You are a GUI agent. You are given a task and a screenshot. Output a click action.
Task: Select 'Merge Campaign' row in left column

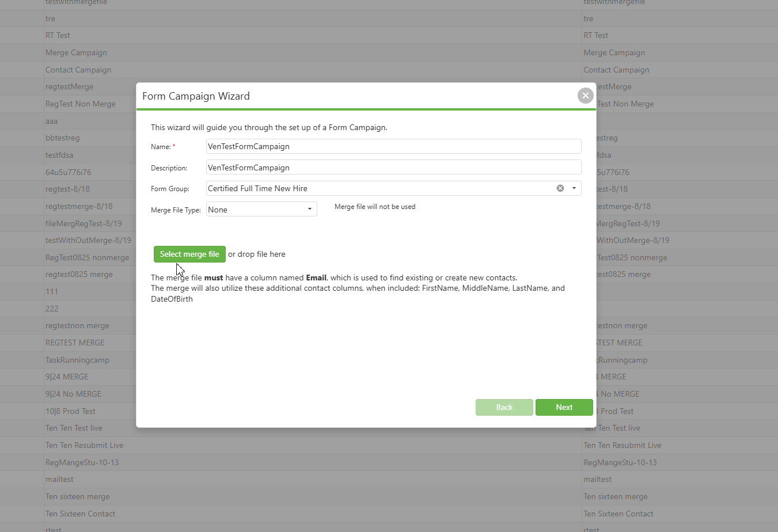click(x=76, y=52)
